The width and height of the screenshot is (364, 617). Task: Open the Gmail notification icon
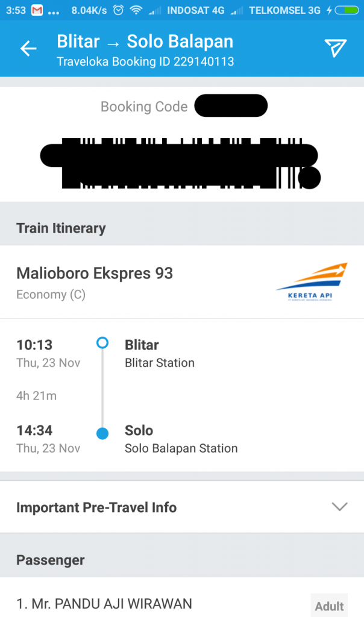click(37, 10)
